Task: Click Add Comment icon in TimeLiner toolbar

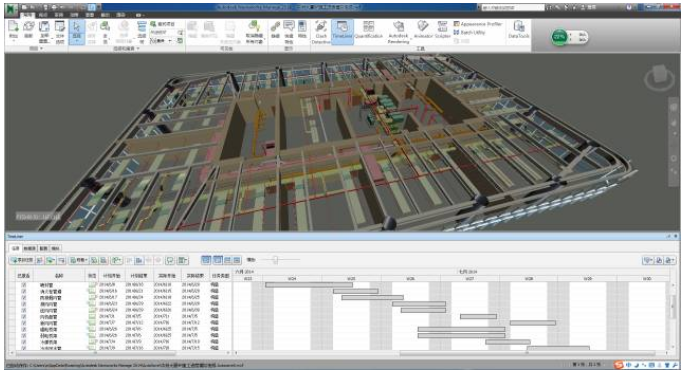Action: 170,260
